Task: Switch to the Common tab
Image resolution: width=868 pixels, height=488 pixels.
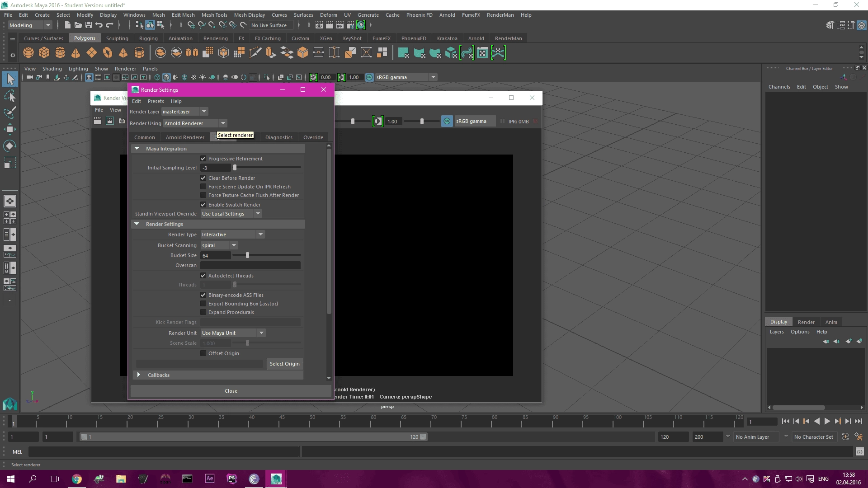Action: point(145,137)
